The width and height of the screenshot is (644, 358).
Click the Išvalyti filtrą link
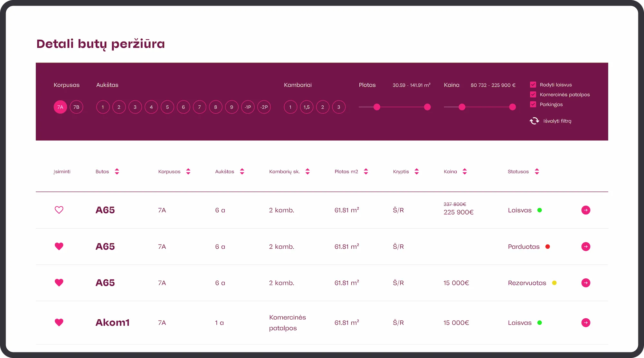[x=557, y=121]
